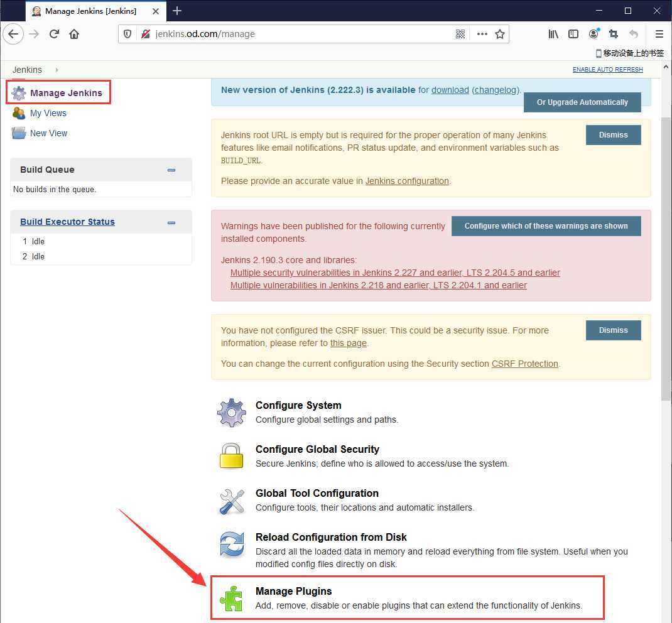Viewport: 672px width, 623px height.
Task: Click Configure which of these warnings are shown
Action: 546,226
